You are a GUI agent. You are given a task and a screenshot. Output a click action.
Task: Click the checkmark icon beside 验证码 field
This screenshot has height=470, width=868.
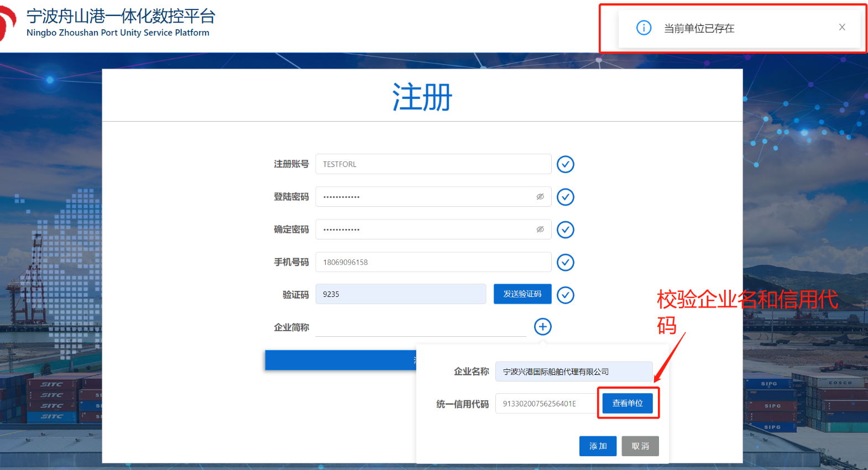[565, 295]
